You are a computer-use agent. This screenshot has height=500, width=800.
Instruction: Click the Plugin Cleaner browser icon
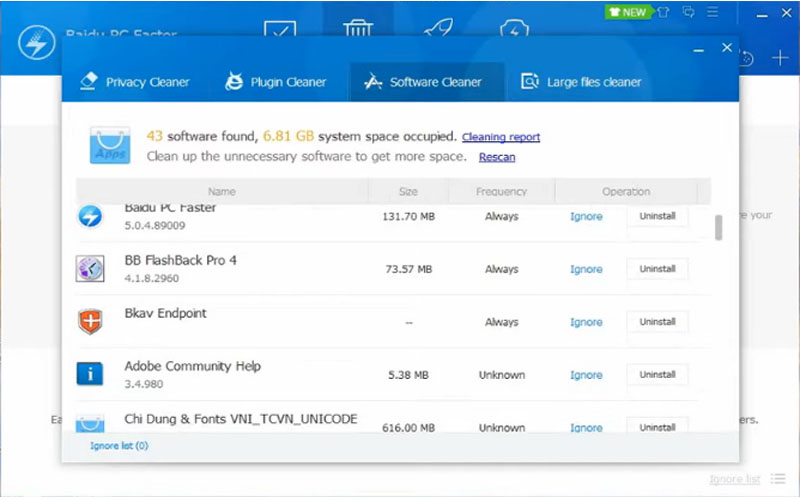pyautogui.click(x=234, y=82)
